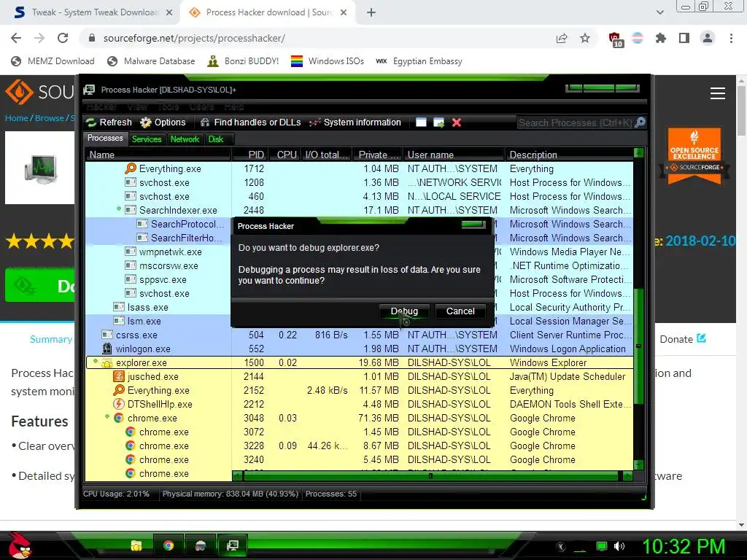The width and height of the screenshot is (747, 560).
Task: Click the process list horizontal scrollbar
Action: [432, 475]
